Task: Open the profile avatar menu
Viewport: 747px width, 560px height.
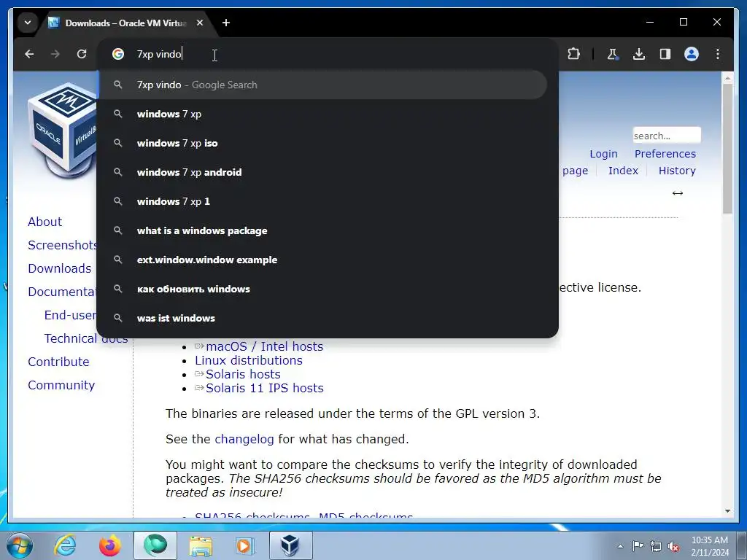Action: pos(692,54)
